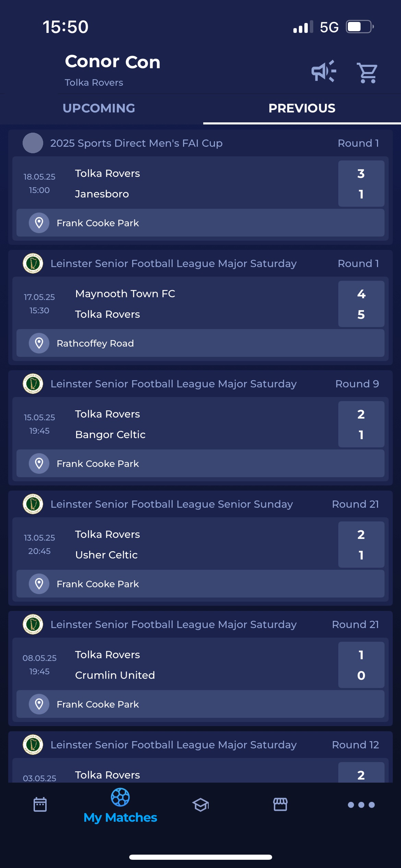Open the announcements megaphone icon
The image size is (401, 868).
pyautogui.click(x=323, y=72)
